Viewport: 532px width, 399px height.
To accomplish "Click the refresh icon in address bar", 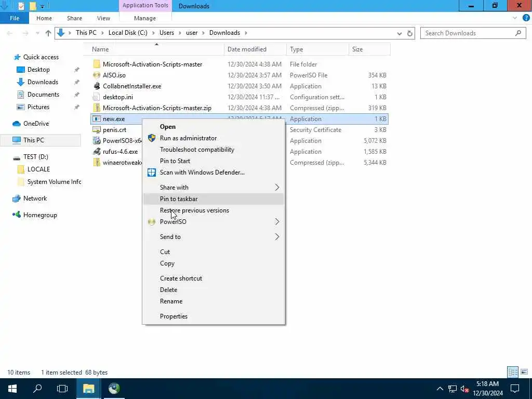I will point(410,33).
